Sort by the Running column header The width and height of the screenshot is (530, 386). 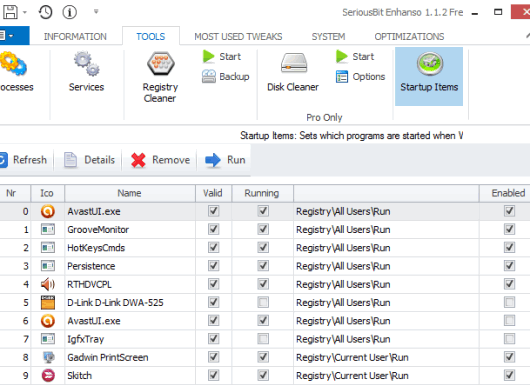point(262,193)
